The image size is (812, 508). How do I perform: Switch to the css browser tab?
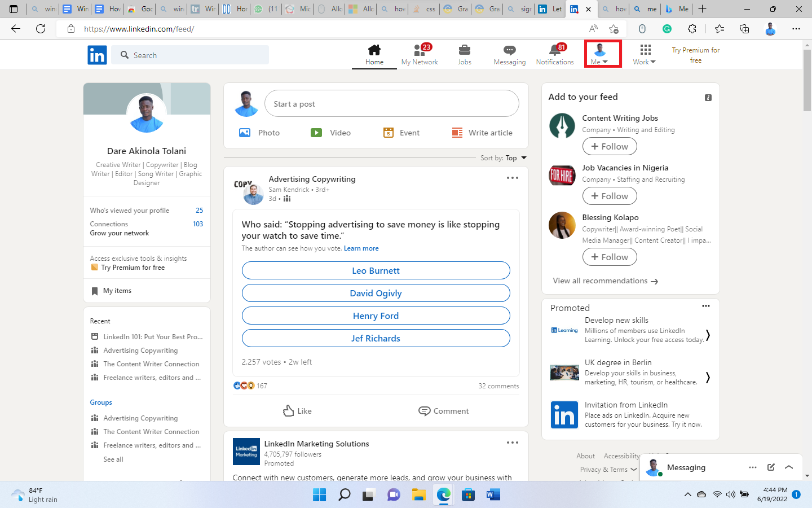(x=425, y=9)
